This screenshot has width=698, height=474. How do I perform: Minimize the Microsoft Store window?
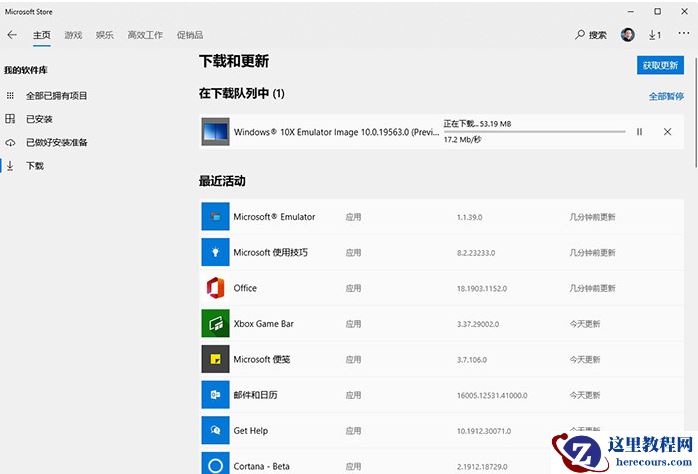tap(631, 12)
